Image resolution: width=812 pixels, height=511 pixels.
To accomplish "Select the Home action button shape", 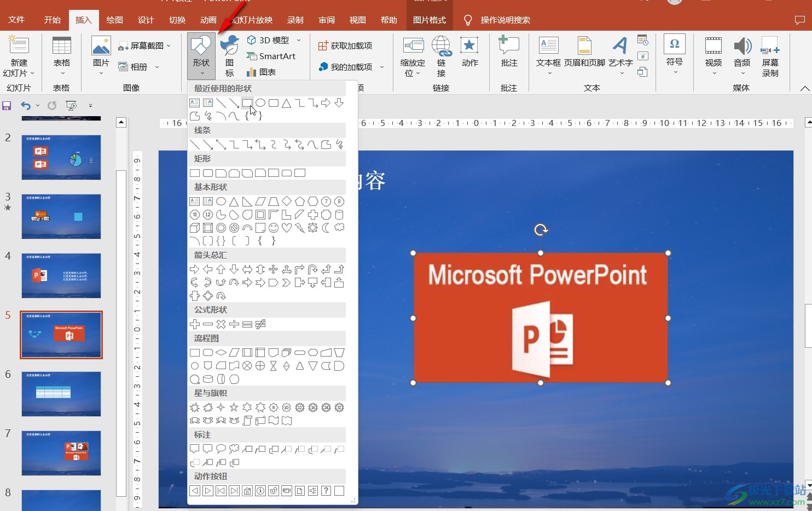I will [x=247, y=491].
